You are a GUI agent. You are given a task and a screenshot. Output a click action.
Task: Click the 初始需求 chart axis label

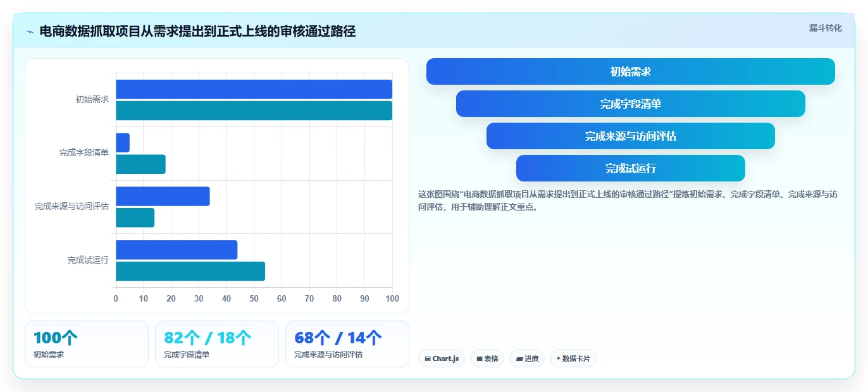point(92,99)
